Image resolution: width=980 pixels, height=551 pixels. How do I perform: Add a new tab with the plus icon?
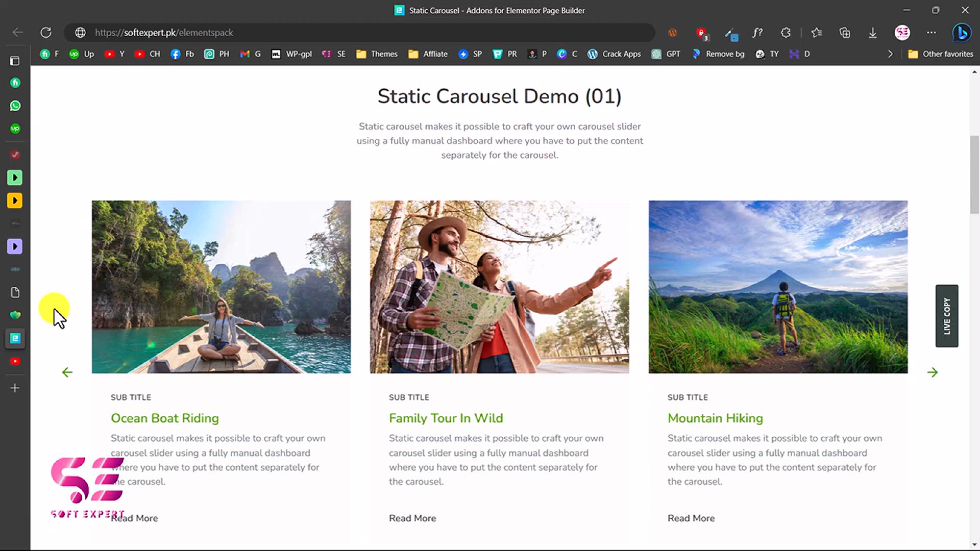point(15,388)
